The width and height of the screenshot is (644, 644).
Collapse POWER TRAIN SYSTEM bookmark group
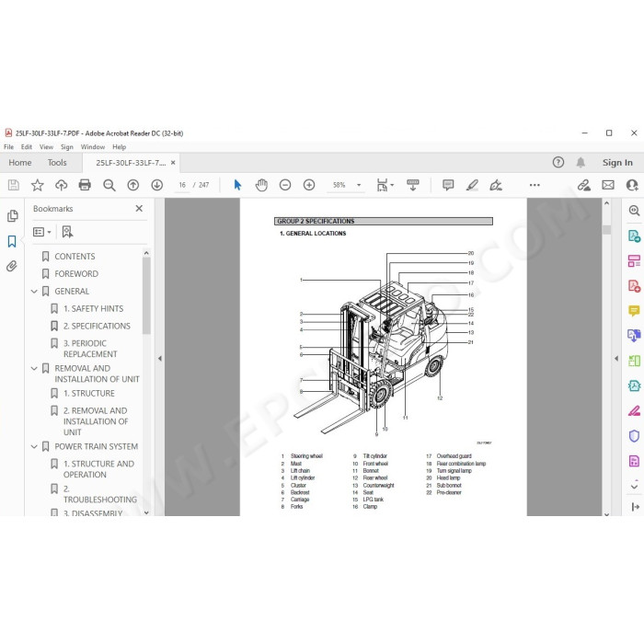(x=34, y=447)
